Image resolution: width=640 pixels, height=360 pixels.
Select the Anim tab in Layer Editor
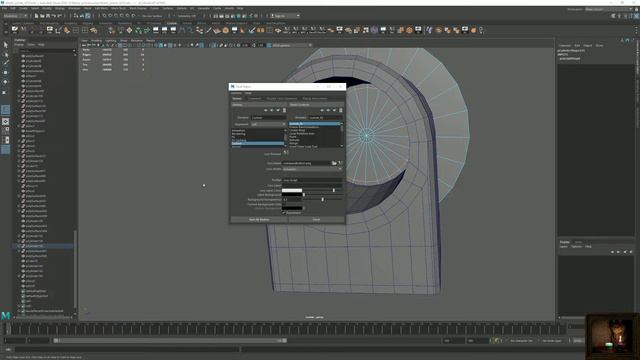578,242
